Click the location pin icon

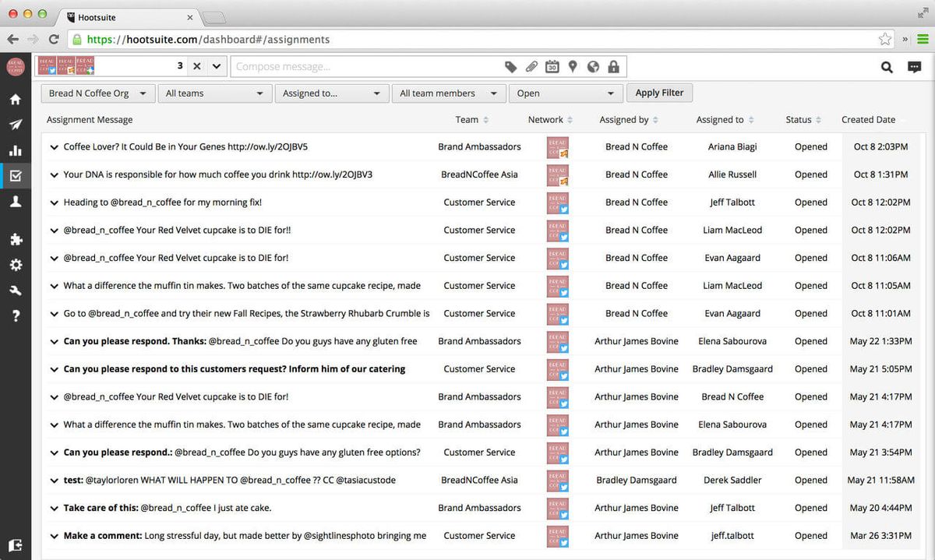[573, 67]
